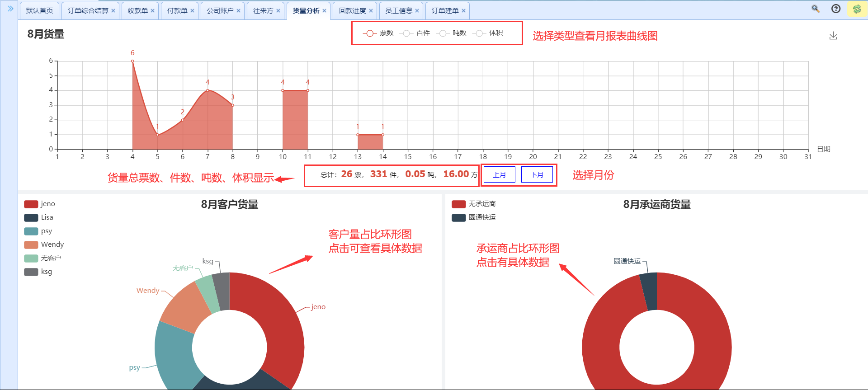Close the 公司账户 tab
This screenshot has width=868, height=390.
[238, 11]
